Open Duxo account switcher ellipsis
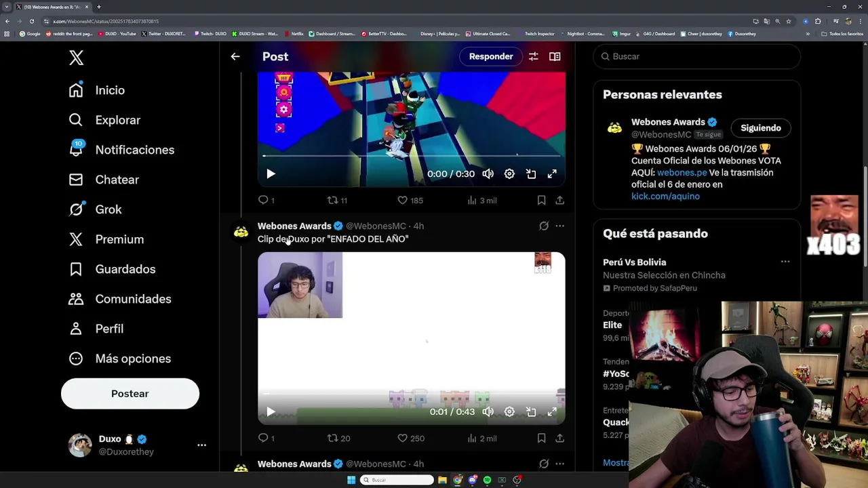The width and height of the screenshot is (868, 488). tap(201, 445)
